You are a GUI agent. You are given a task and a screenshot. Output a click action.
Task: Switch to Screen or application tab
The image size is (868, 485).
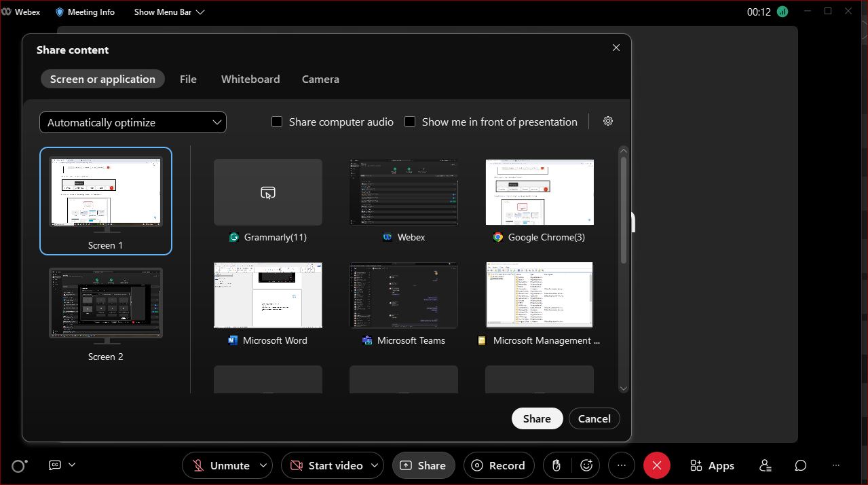tap(102, 79)
